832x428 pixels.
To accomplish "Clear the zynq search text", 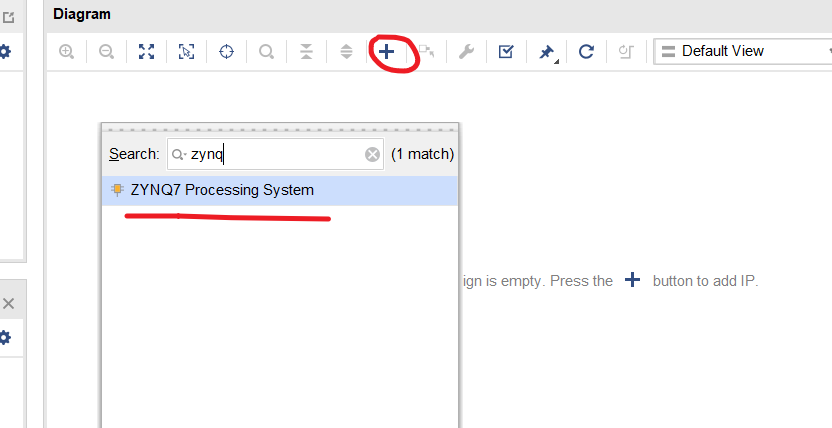I will (372, 154).
